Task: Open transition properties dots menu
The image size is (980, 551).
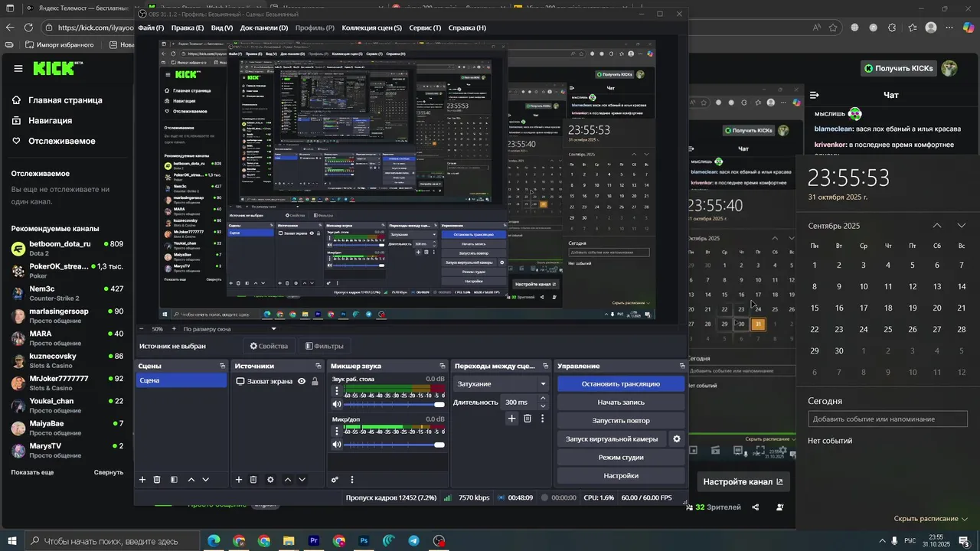Action: click(543, 419)
